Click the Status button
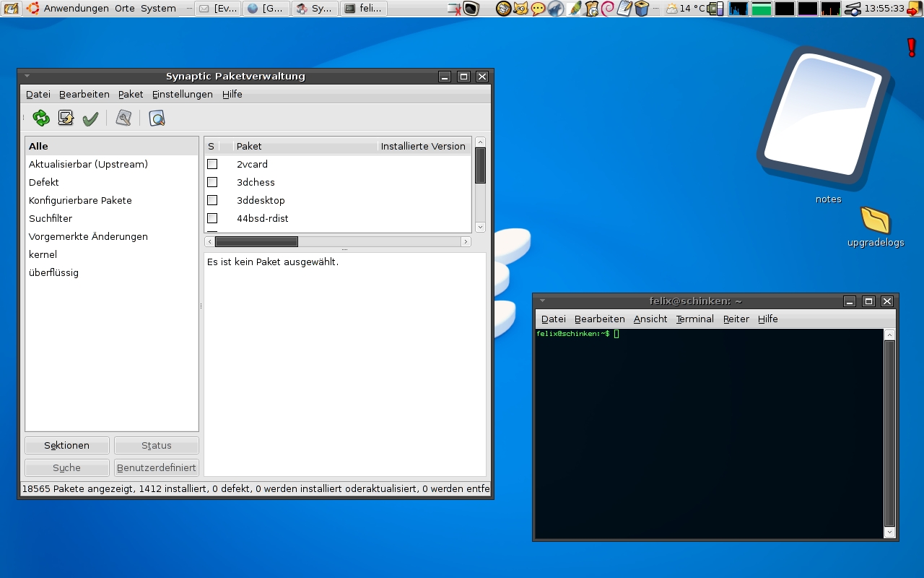This screenshot has width=924, height=578. [x=157, y=446]
